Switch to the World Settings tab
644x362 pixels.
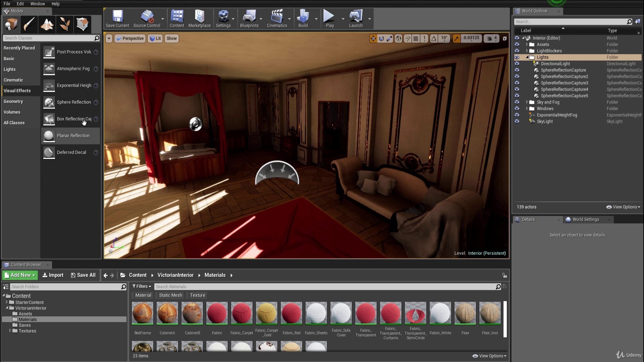click(585, 220)
